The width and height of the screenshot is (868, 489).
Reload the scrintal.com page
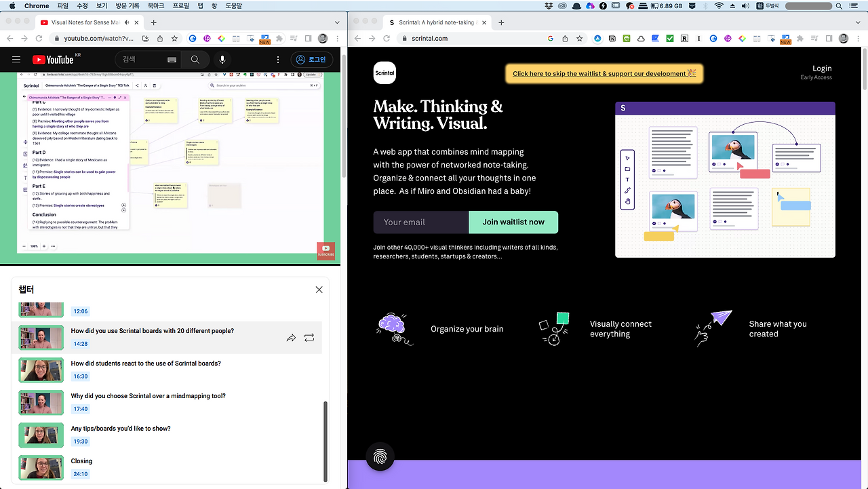point(388,39)
